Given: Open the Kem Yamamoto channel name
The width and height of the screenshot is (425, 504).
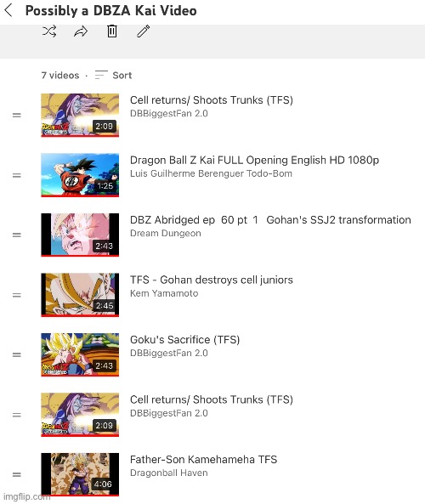Looking at the screenshot, I should tap(164, 293).
